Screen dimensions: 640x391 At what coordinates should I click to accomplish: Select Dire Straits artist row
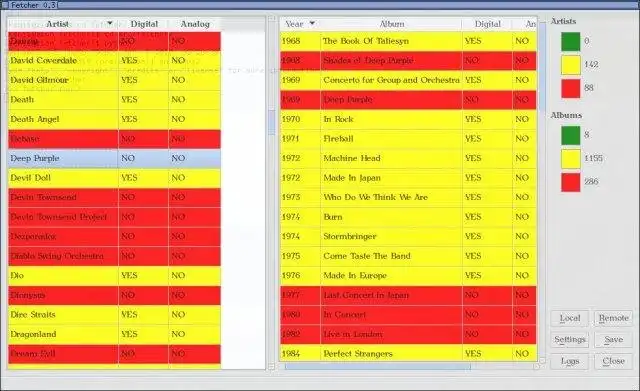point(114,315)
